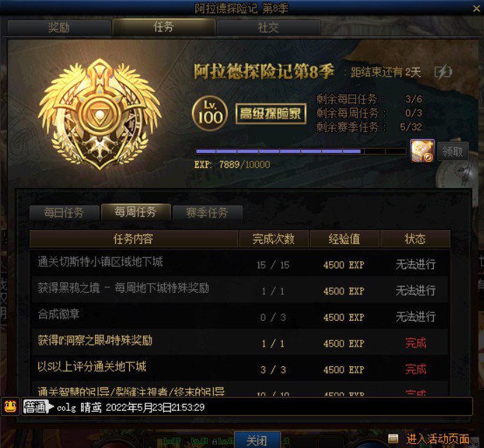The height and width of the screenshot is (448, 484).
Task: Open the 社交 tab
Action: pyautogui.click(x=269, y=27)
